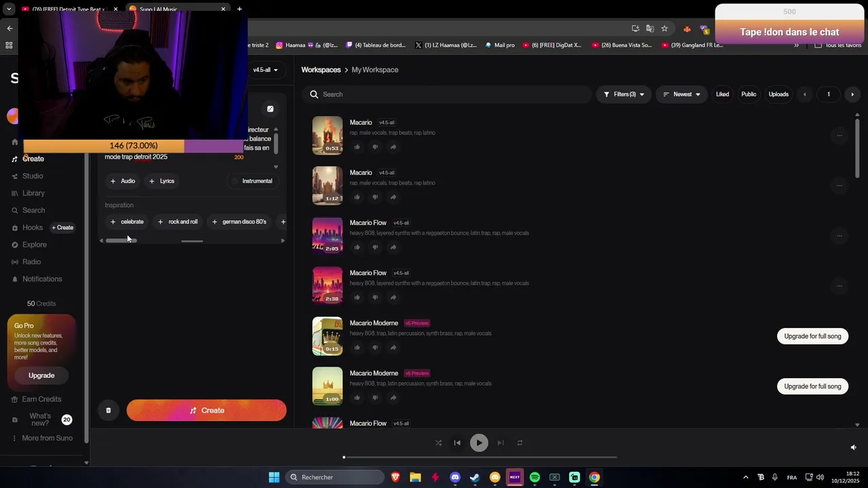Open the Buena Vista bookmark
868x488 pixels.
[622, 45]
